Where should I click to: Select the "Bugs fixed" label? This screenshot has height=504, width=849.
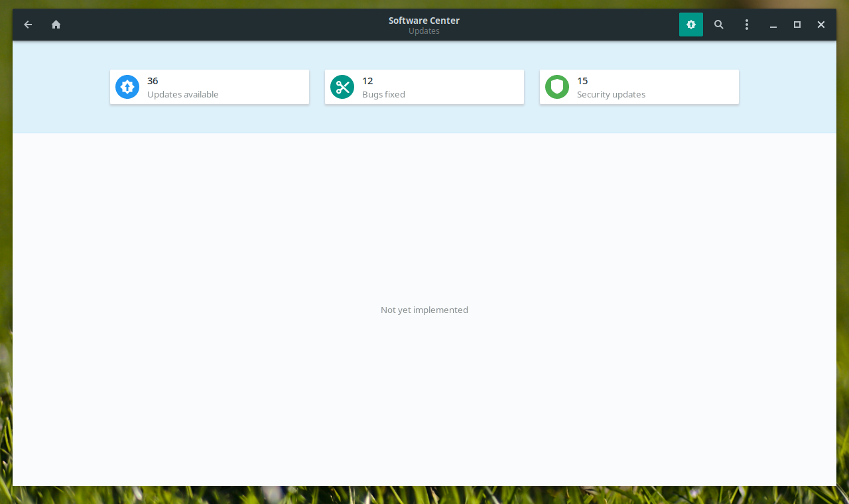tap(383, 94)
